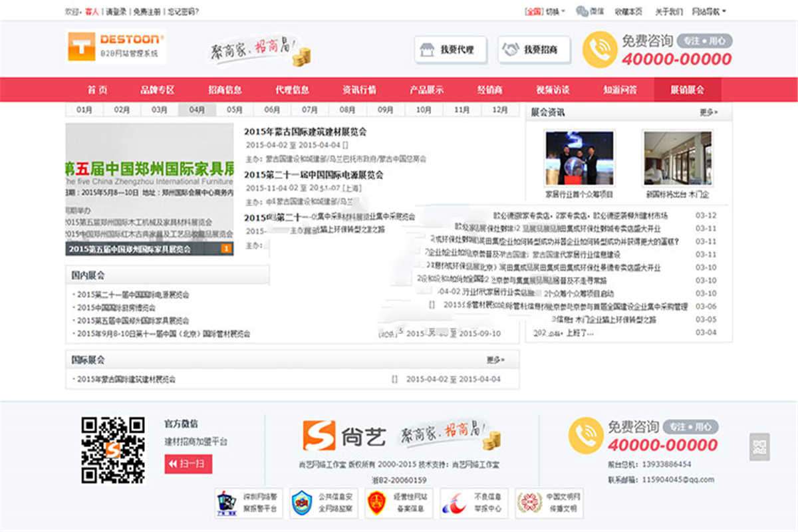
Task: Click the footer coin banner 聚商家 招商易
Action: 451,436
